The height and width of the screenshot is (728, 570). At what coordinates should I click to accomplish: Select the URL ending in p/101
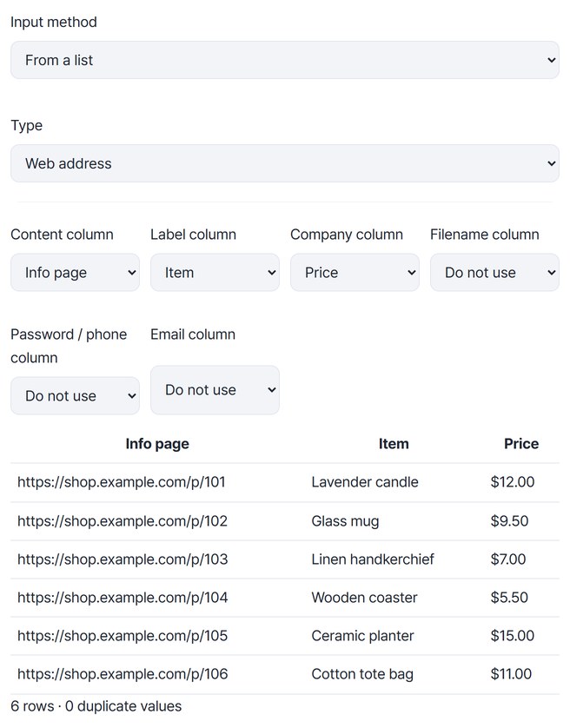[x=122, y=482]
